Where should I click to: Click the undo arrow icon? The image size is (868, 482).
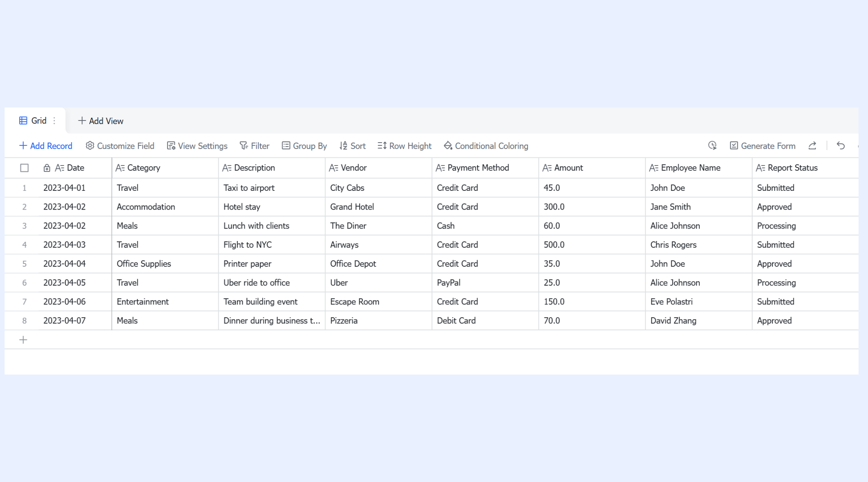coord(841,145)
